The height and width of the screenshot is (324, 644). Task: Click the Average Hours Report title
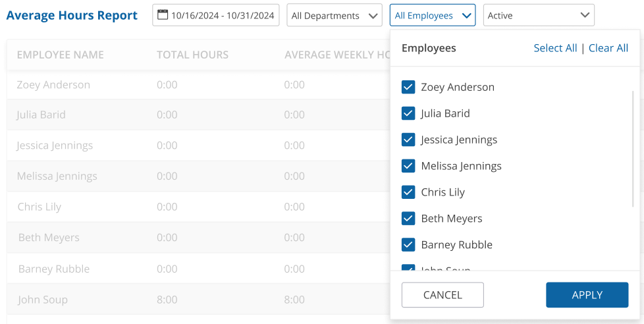click(x=72, y=16)
